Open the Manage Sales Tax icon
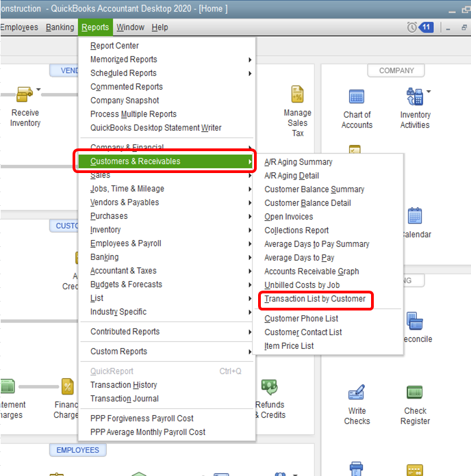Image resolution: width=471 pixels, height=476 pixels. (x=297, y=94)
